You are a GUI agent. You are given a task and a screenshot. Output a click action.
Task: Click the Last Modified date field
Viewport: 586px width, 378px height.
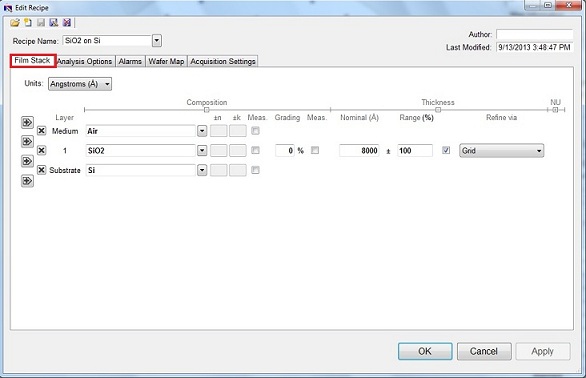(534, 47)
